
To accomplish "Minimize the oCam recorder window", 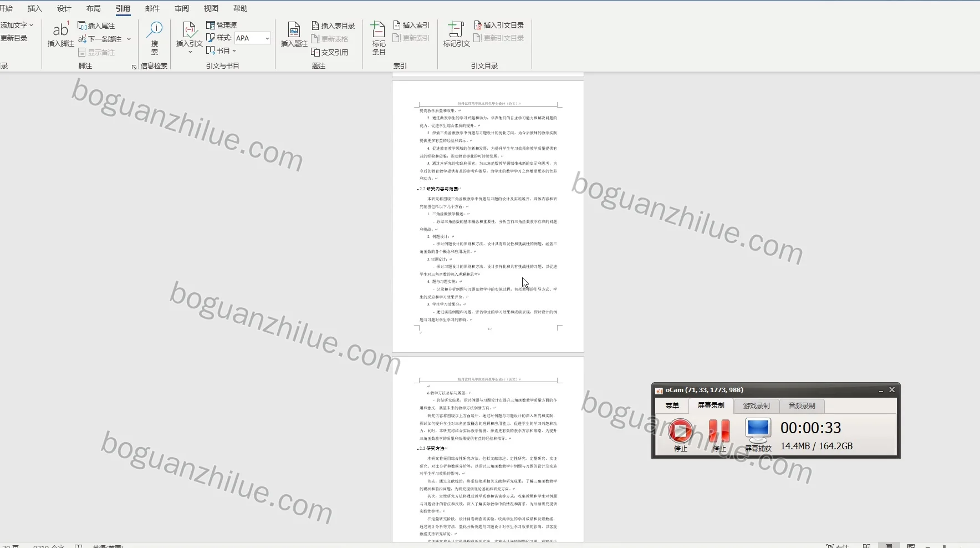I will coord(881,390).
